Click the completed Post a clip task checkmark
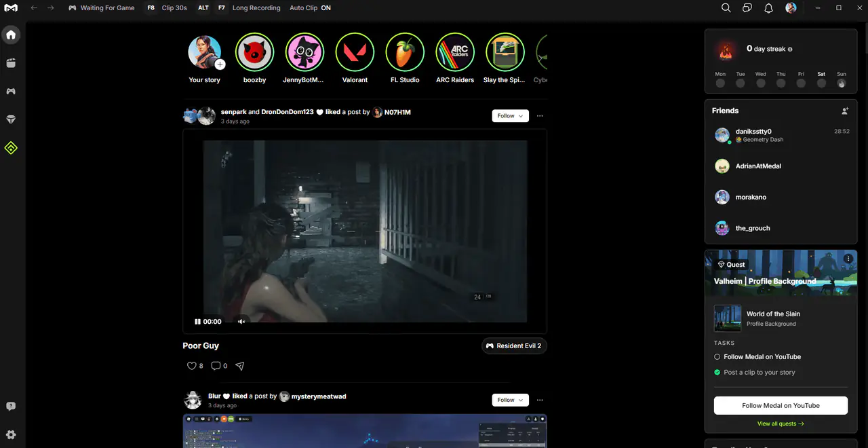The height and width of the screenshot is (448, 868). pos(717,373)
